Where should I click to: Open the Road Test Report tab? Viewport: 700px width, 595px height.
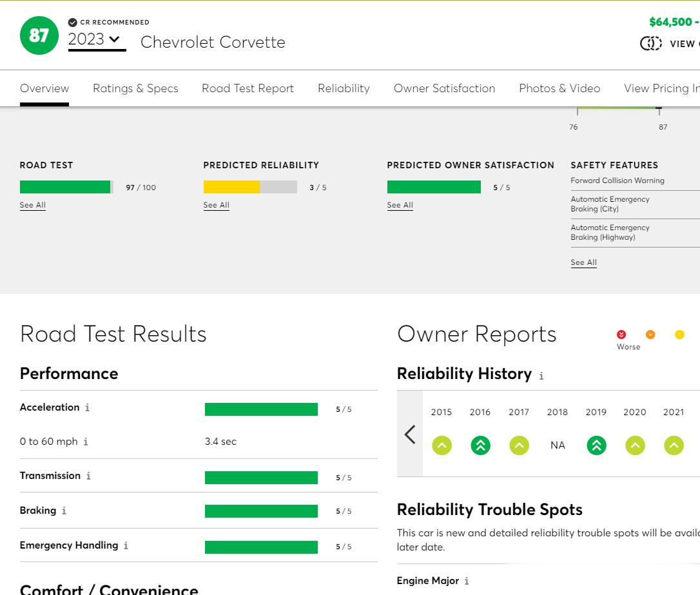(x=248, y=88)
